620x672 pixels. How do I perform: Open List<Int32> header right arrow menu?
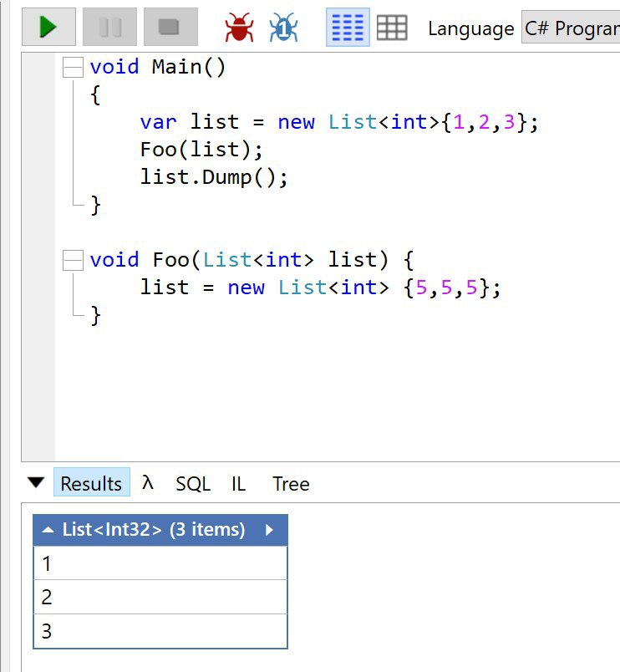[269, 530]
